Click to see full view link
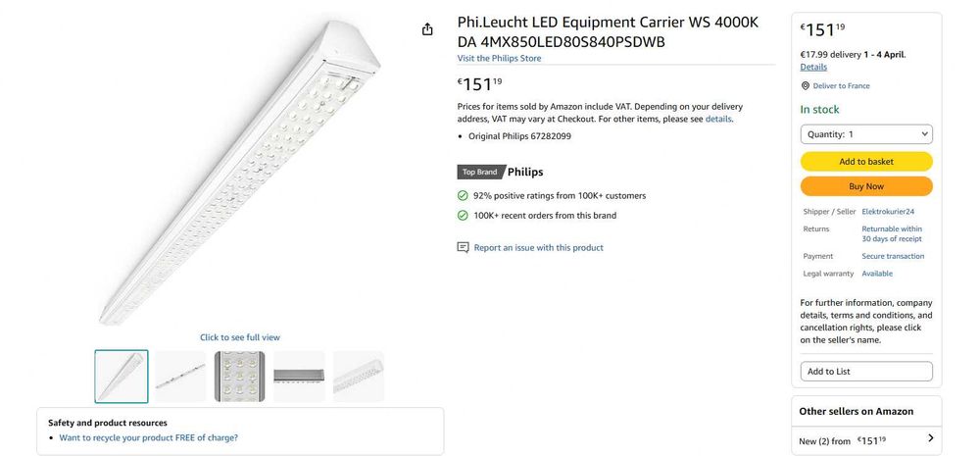 point(240,337)
